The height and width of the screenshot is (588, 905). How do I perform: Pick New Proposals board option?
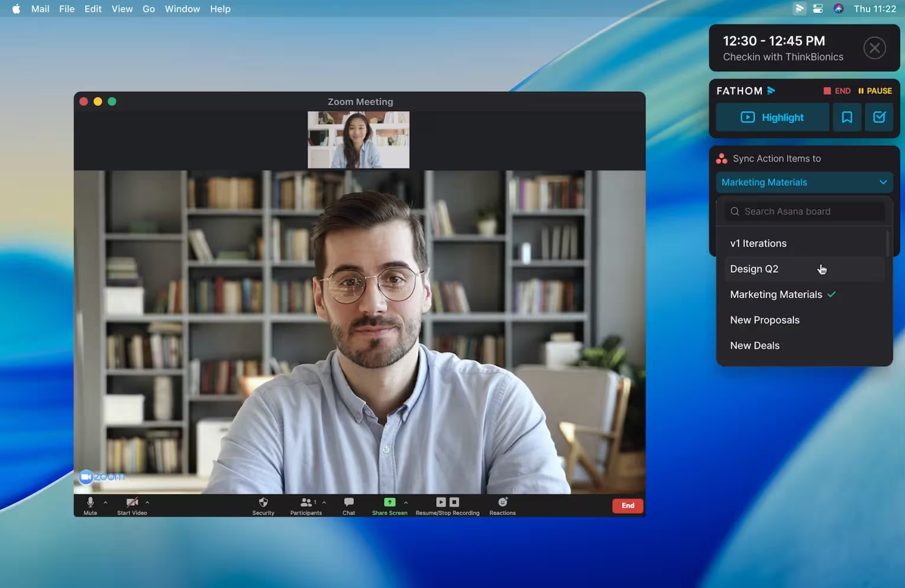click(x=804, y=319)
